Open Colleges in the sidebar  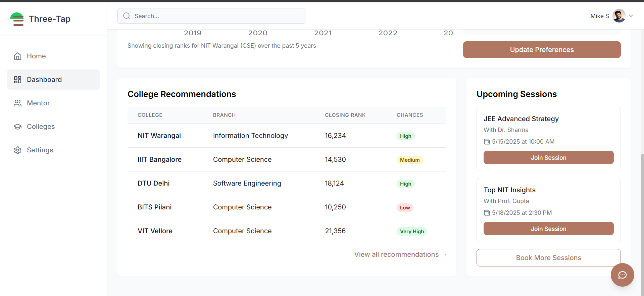[x=53, y=127]
